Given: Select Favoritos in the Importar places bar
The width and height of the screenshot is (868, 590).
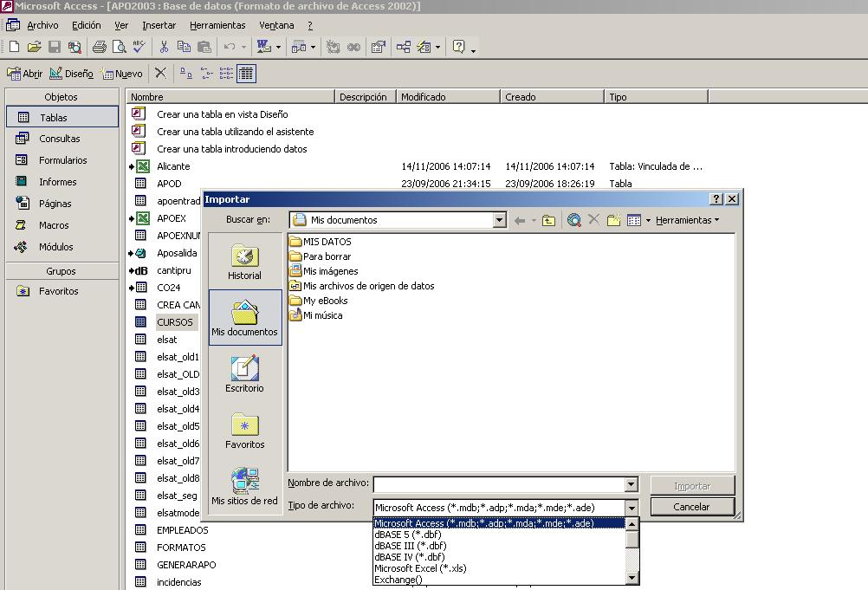Looking at the screenshot, I should 244,431.
